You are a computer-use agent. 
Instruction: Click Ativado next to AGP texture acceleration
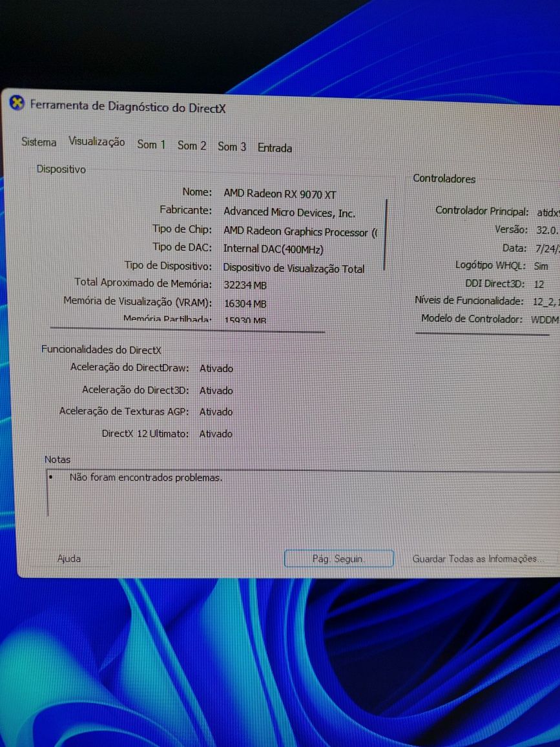tap(216, 412)
